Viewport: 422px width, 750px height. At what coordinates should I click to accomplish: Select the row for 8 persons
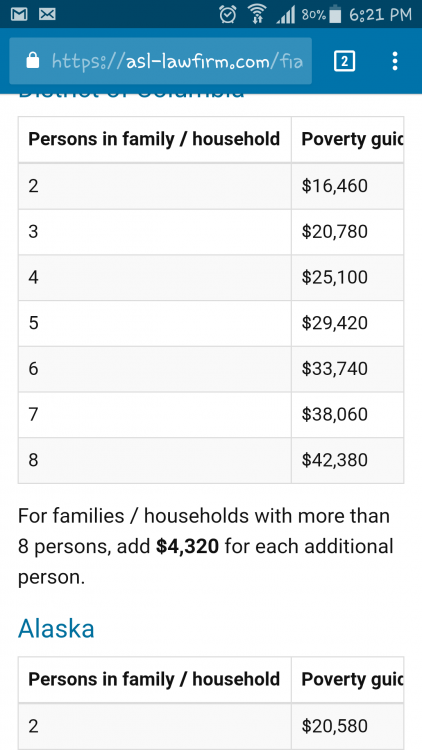[x=211, y=460]
